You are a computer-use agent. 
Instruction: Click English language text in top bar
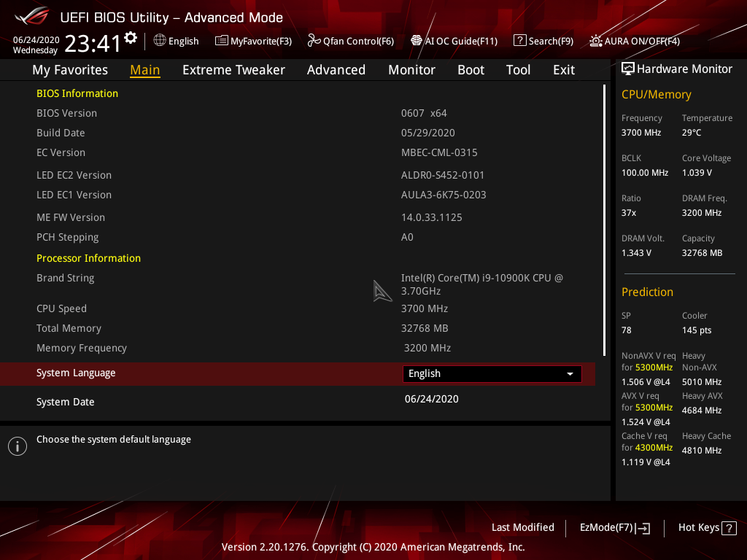[183, 41]
